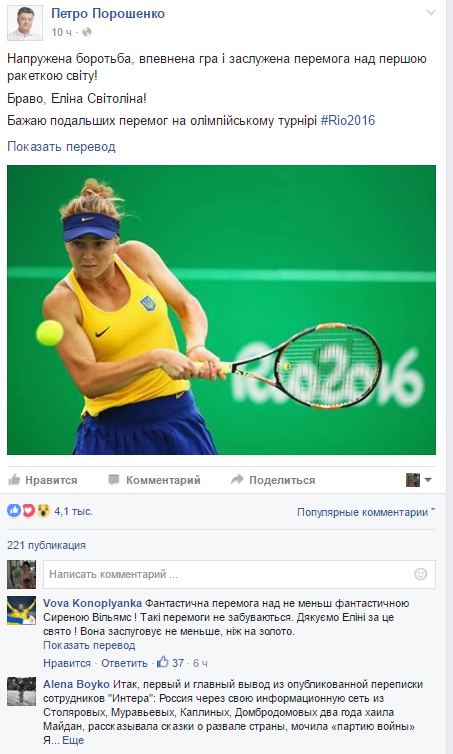Screen dimensions: 453x754
Task: Click the globe public-visibility icon
Action: [87, 32]
